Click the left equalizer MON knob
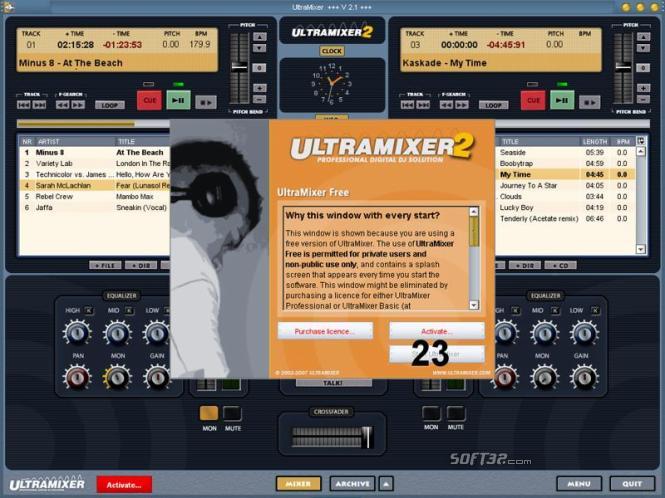The height and width of the screenshot is (498, 665). coord(117,377)
